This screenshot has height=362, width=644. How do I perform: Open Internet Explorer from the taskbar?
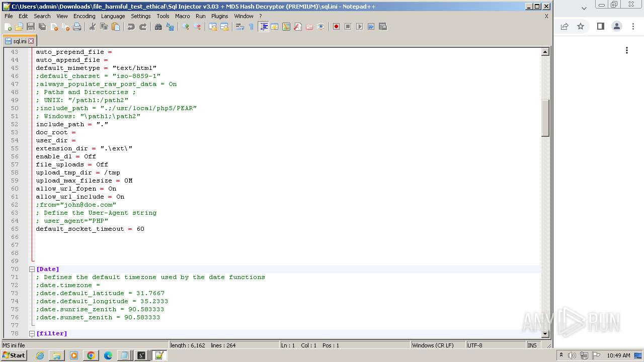pos(40,355)
